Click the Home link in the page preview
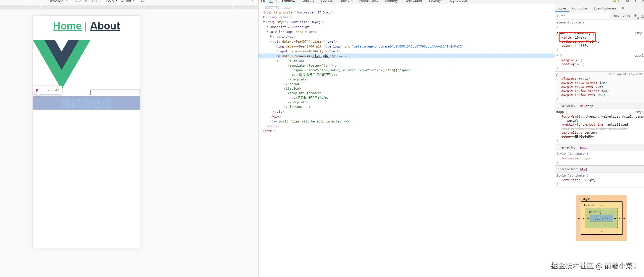This screenshot has height=277, width=644. 67,26
